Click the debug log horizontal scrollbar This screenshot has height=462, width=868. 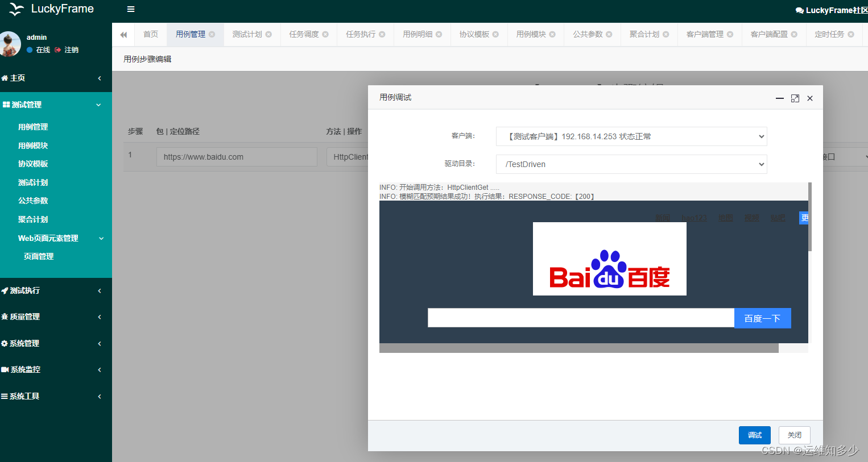pyautogui.click(x=579, y=348)
